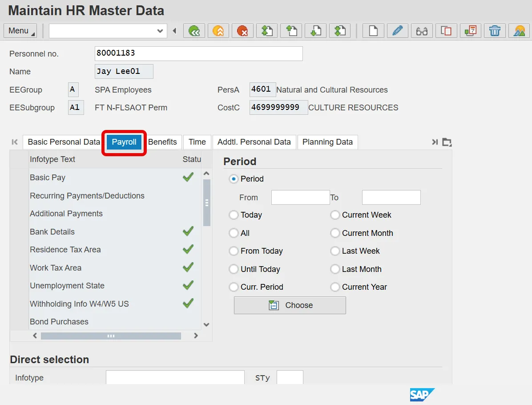Select the Current Month radio option
Image resolution: width=532 pixels, height=405 pixels.
[x=335, y=233]
